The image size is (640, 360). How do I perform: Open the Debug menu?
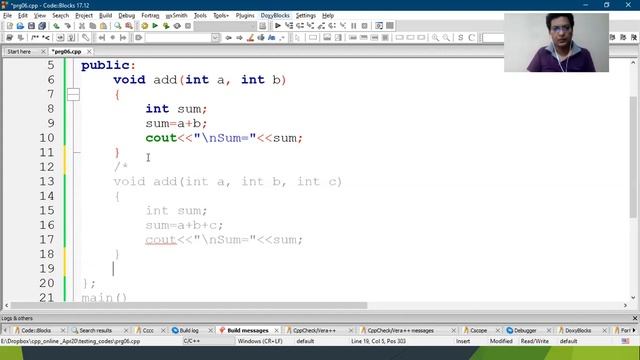[127, 16]
